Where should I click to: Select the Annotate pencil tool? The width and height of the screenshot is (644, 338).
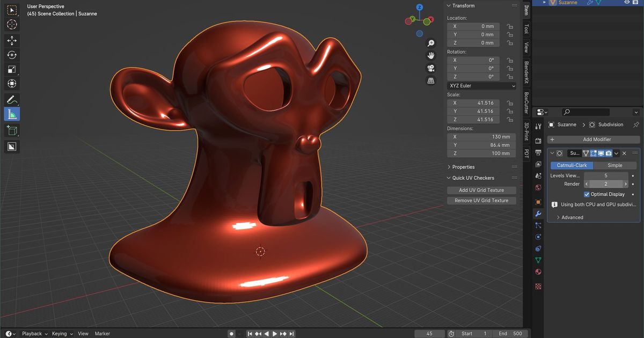click(x=12, y=99)
